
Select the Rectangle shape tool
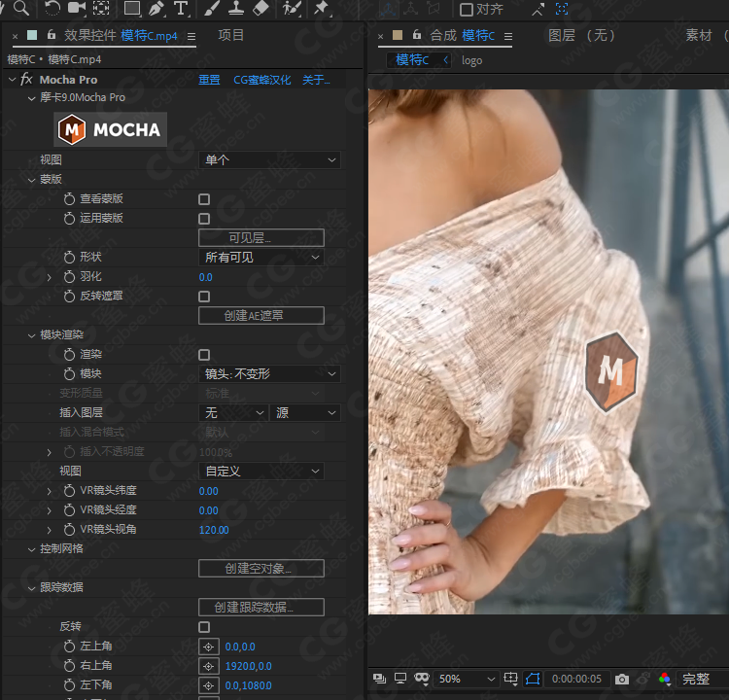132,8
